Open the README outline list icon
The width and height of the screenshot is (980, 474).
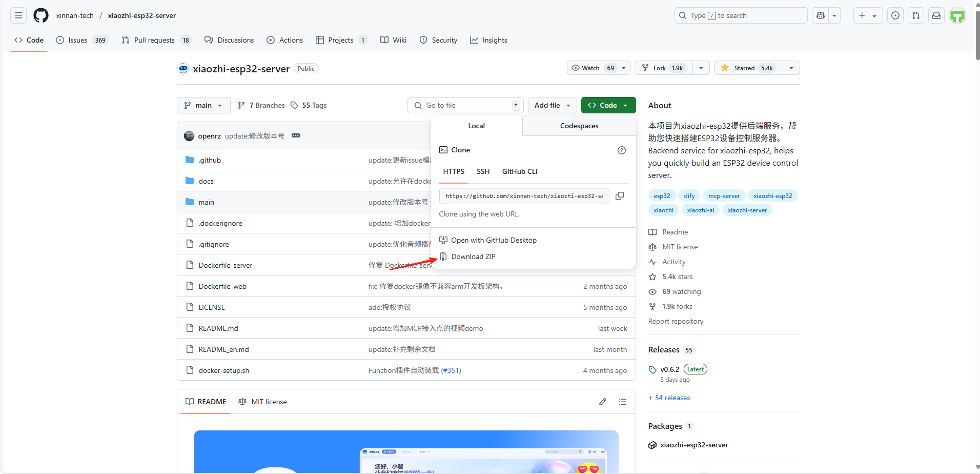pos(623,402)
